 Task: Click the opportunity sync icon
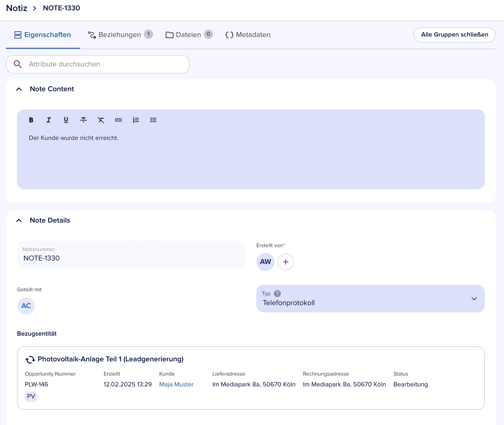point(30,359)
